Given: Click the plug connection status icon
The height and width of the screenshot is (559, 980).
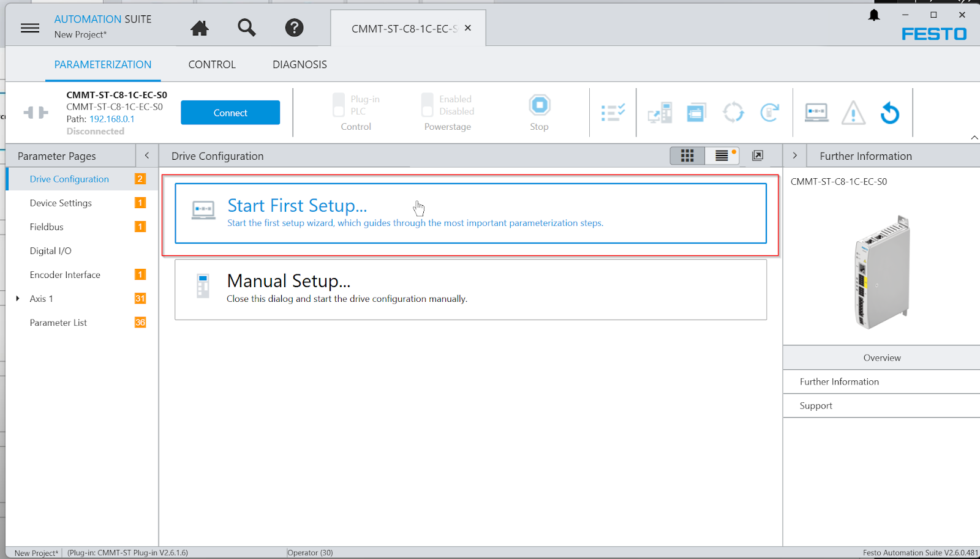Looking at the screenshot, I should (x=36, y=113).
